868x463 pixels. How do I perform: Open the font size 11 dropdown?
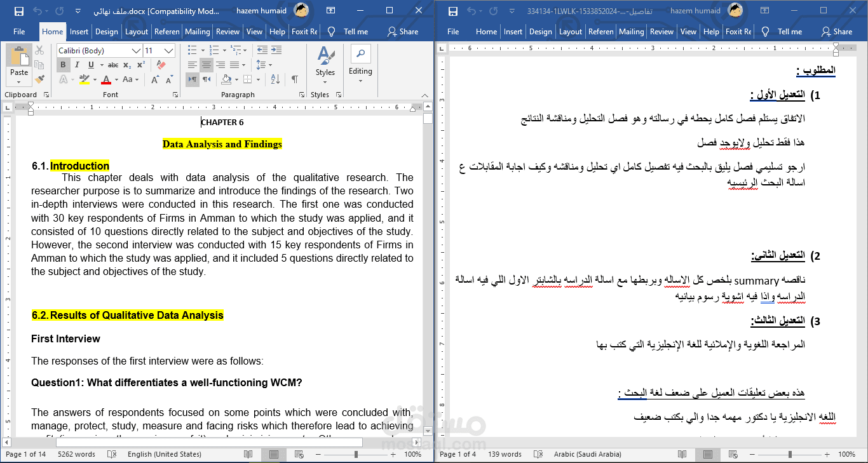pyautogui.click(x=169, y=51)
